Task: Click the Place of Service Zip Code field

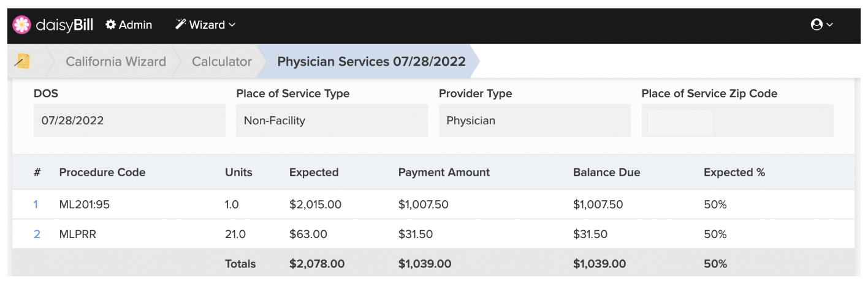Action: pyautogui.click(x=737, y=121)
